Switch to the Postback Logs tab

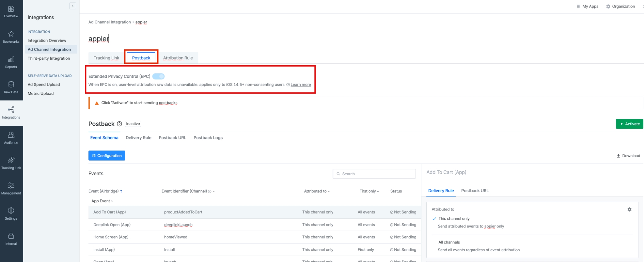point(208,138)
